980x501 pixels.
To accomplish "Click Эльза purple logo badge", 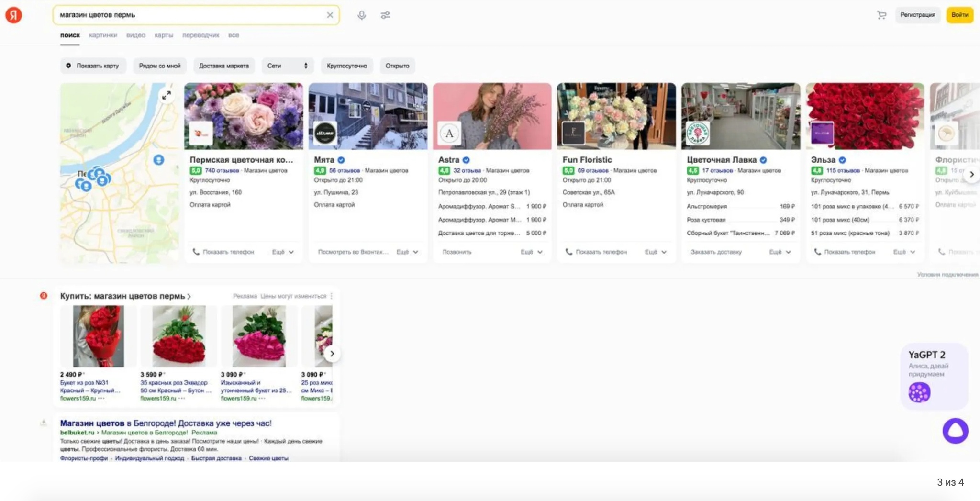I will coord(822,133).
